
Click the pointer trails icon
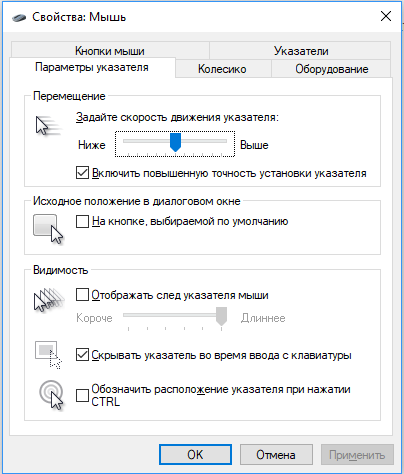pos(49,300)
